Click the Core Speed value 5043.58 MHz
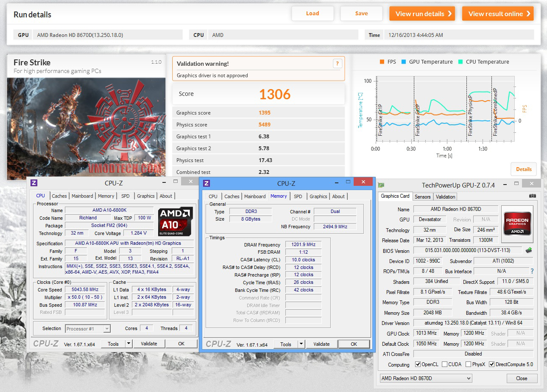This screenshot has width=547, height=392. point(85,290)
